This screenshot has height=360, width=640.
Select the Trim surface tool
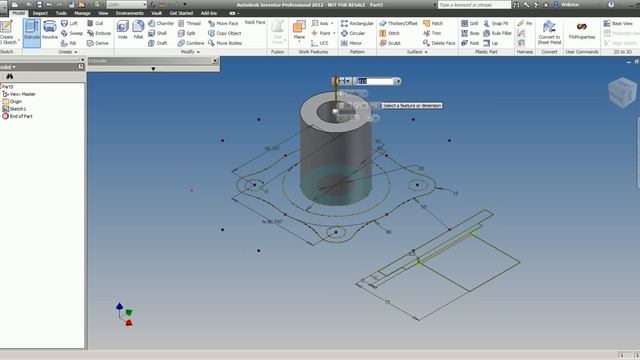(x=432, y=33)
